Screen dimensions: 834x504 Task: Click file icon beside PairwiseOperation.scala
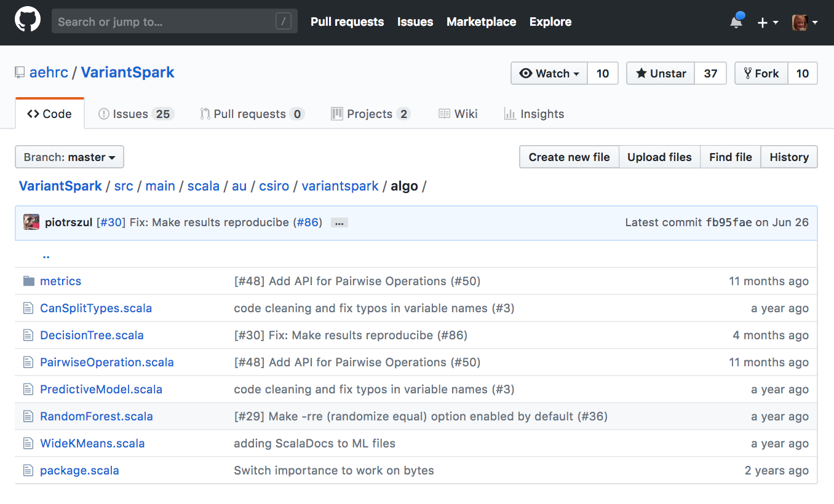[x=28, y=362]
